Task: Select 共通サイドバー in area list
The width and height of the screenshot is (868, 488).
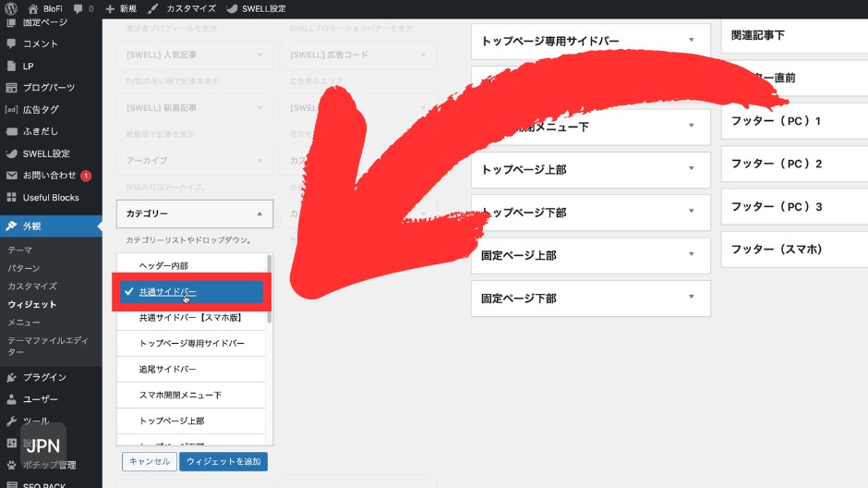Action: [191, 291]
